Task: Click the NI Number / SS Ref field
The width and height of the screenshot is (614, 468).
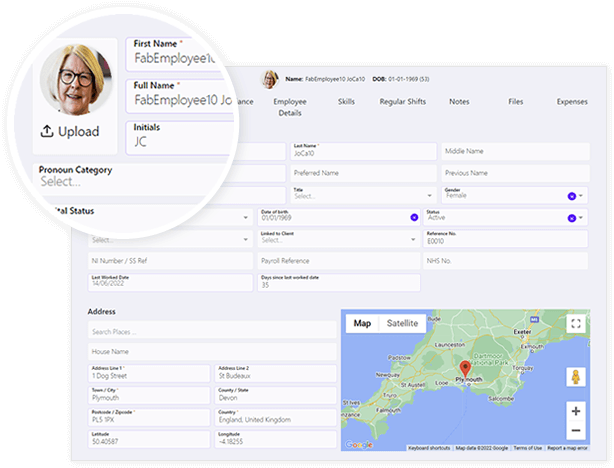Action: coord(170,261)
